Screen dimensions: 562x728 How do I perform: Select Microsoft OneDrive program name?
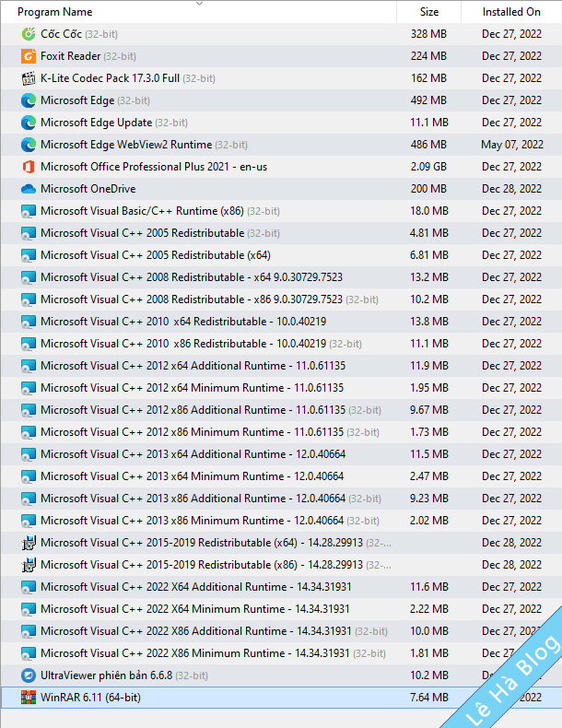pyautogui.click(x=88, y=189)
